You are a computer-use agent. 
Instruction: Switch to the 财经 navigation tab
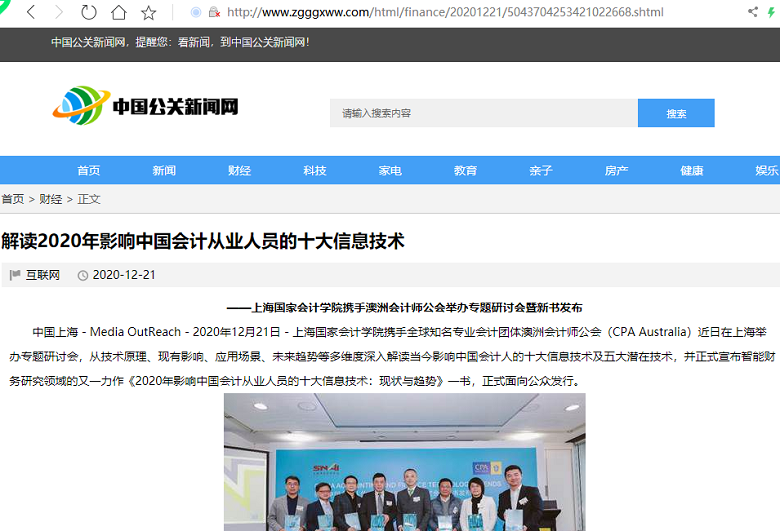[239, 171]
